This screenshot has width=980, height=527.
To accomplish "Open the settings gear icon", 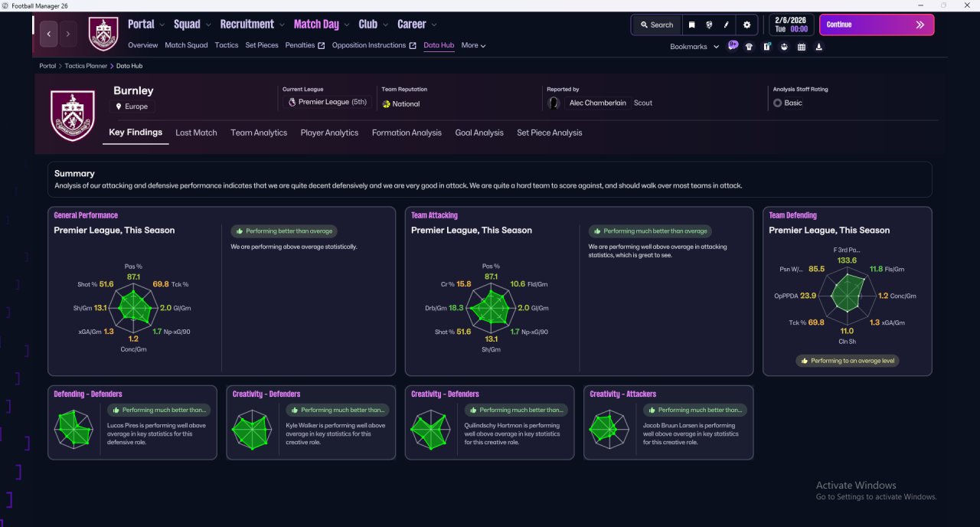I will [x=746, y=25].
